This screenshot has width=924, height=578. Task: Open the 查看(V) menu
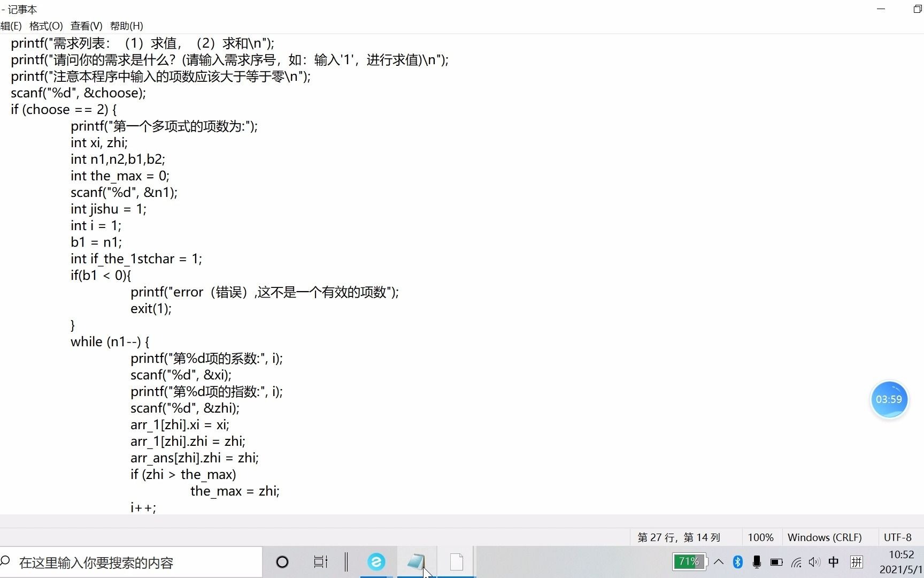coord(86,26)
